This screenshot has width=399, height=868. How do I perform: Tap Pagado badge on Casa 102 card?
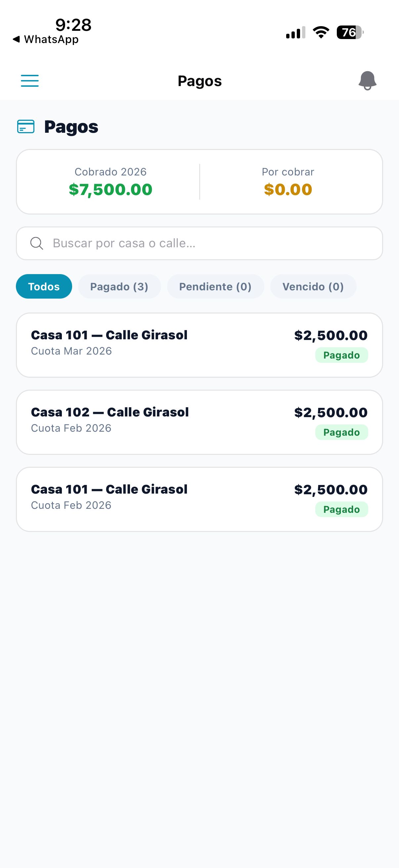(x=341, y=432)
